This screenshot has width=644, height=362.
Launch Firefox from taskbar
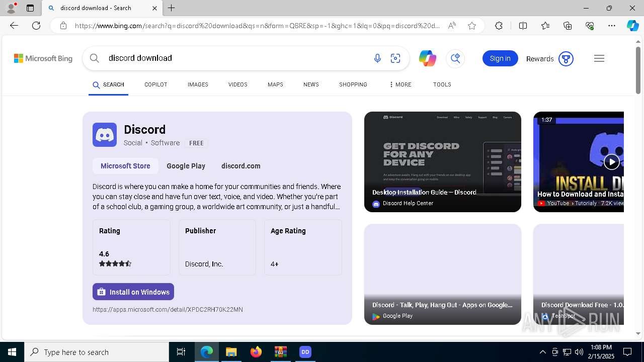[256, 352]
